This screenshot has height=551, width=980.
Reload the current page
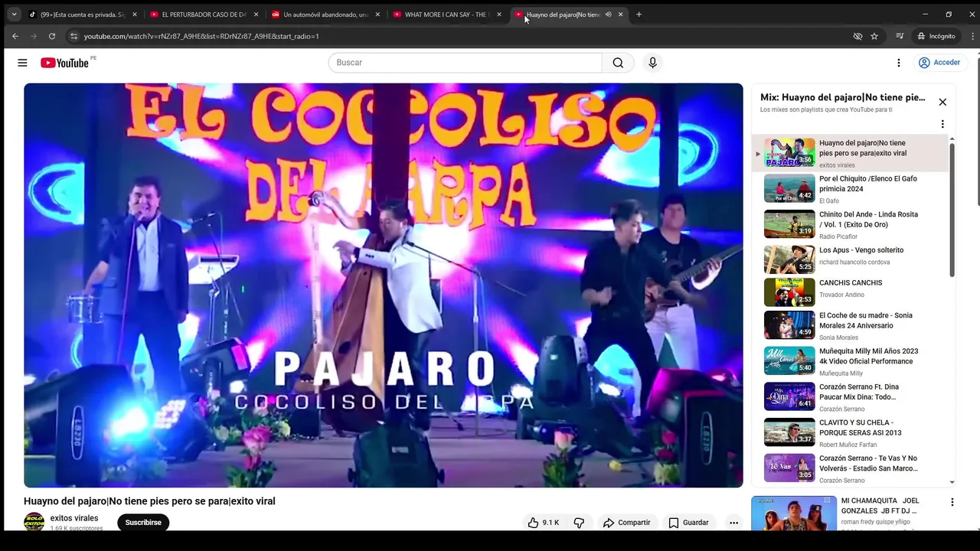pyautogui.click(x=52, y=36)
